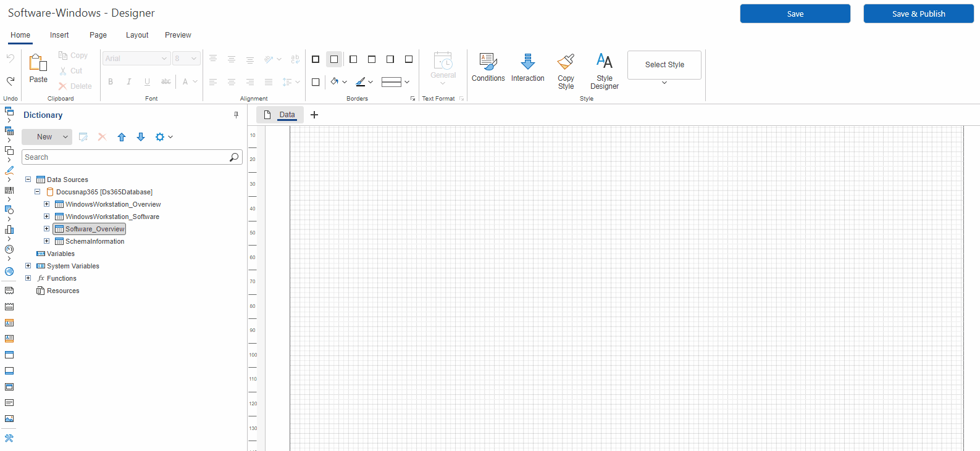This screenshot has height=451, width=980.
Task: Toggle the highlighted no-border option
Action: click(334, 59)
